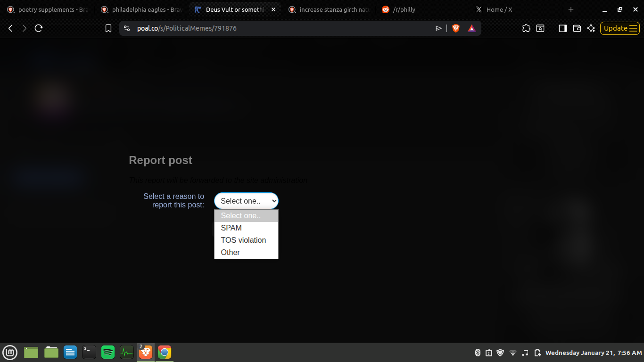Switch to the Home / X tab
644x362 pixels.
click(x=499, y=9)
